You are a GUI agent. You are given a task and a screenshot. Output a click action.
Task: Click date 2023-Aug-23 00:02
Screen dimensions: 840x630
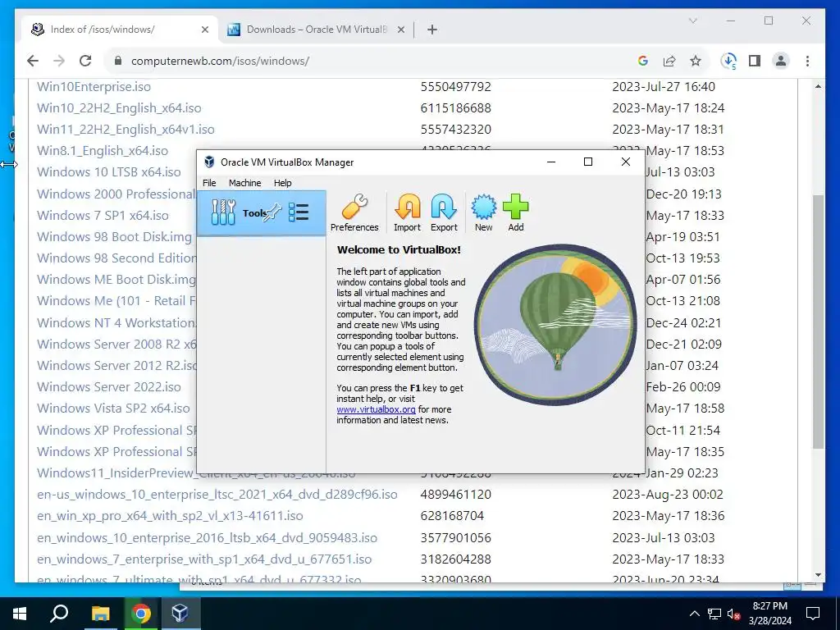(668, 494)
